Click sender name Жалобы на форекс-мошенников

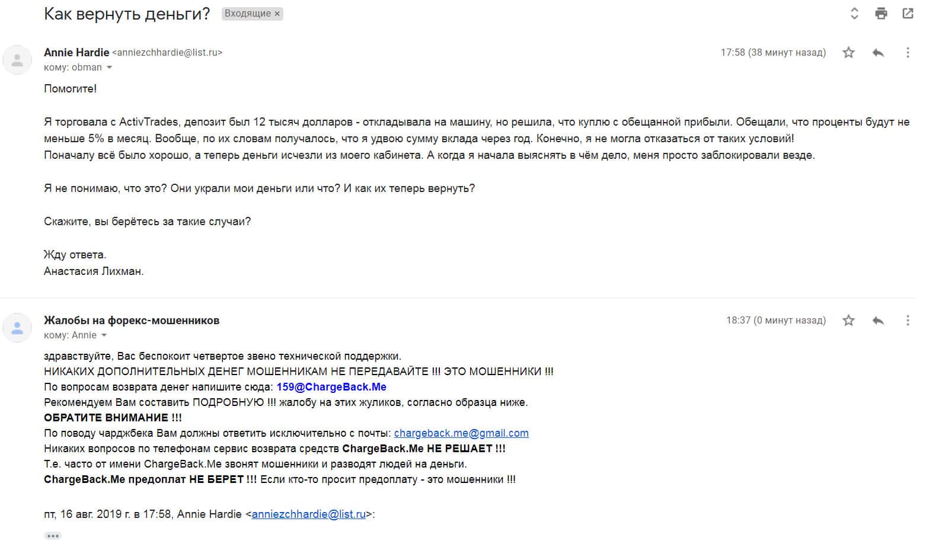coord(132,321)
